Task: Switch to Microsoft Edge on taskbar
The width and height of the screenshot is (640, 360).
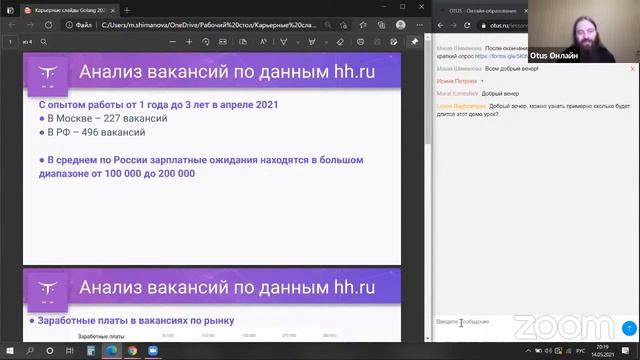Action: click(x=111, y=351)
